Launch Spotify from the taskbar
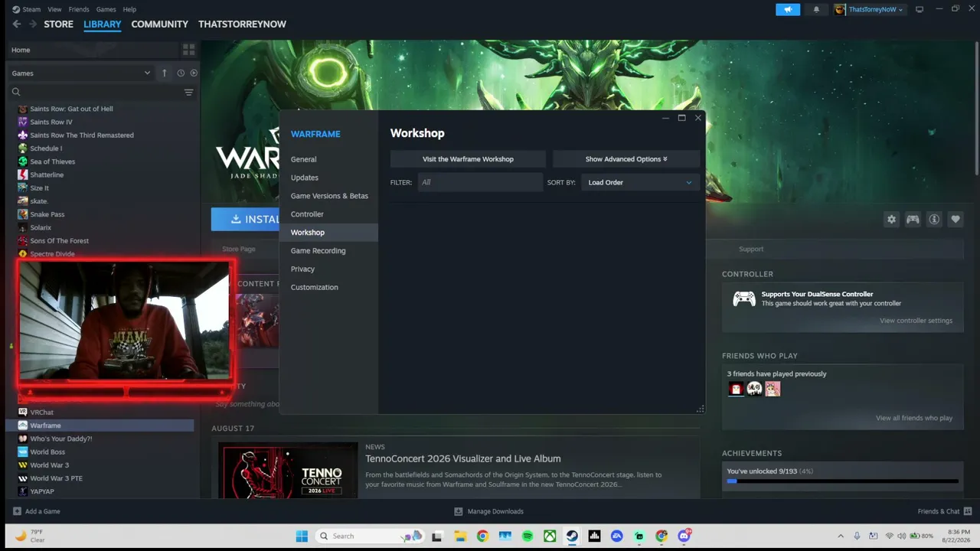 coord(528,536)
